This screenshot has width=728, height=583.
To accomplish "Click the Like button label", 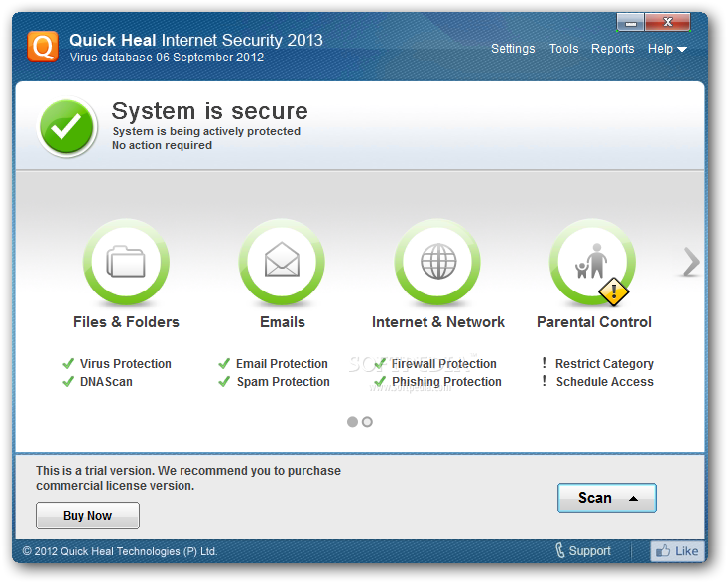I will (686, 551).
